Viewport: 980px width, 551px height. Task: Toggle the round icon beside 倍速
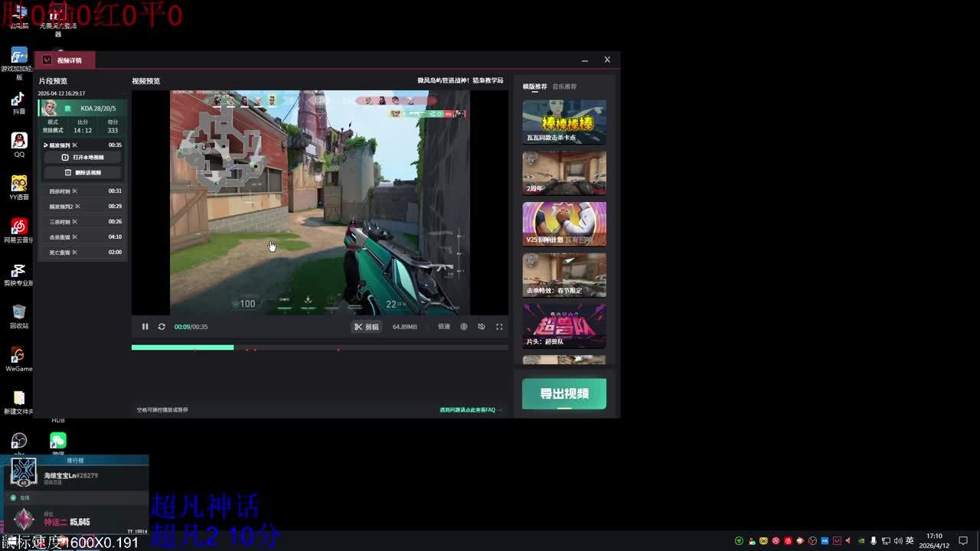(464, 327)
